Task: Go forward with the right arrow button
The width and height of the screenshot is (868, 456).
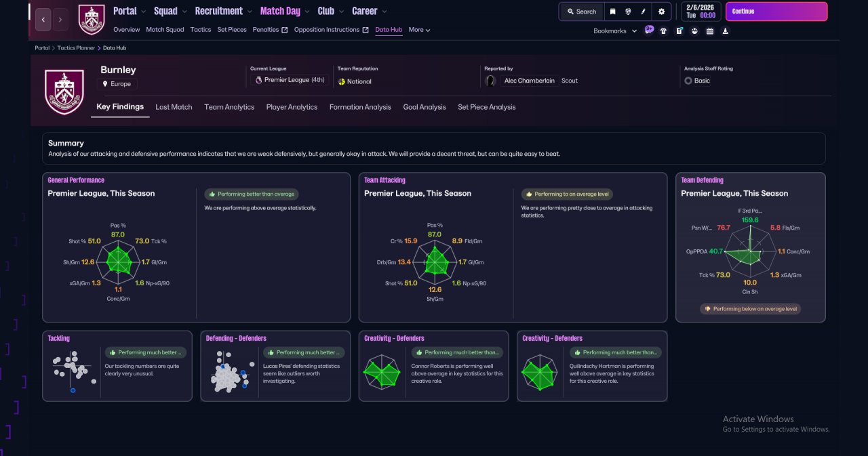Action: [x=60, y=20]
